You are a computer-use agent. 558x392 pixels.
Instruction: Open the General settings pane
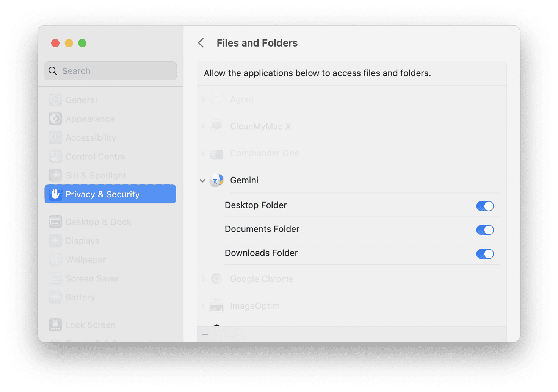110,100
